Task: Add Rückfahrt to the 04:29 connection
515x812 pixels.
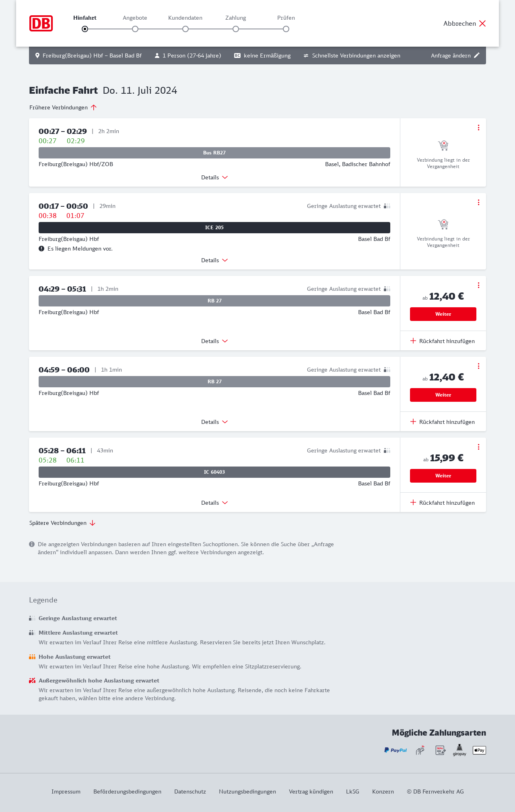Action: 443,341
